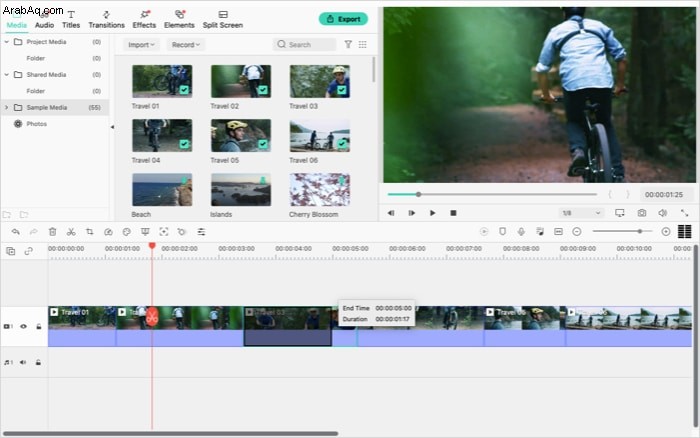Open the Record dropdown
The image size is (700, 438).
pyautogui.click(x=186, y=45)
